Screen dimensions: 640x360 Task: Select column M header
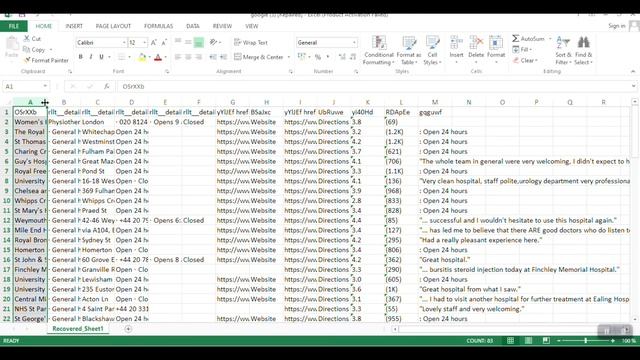[435, 102]
